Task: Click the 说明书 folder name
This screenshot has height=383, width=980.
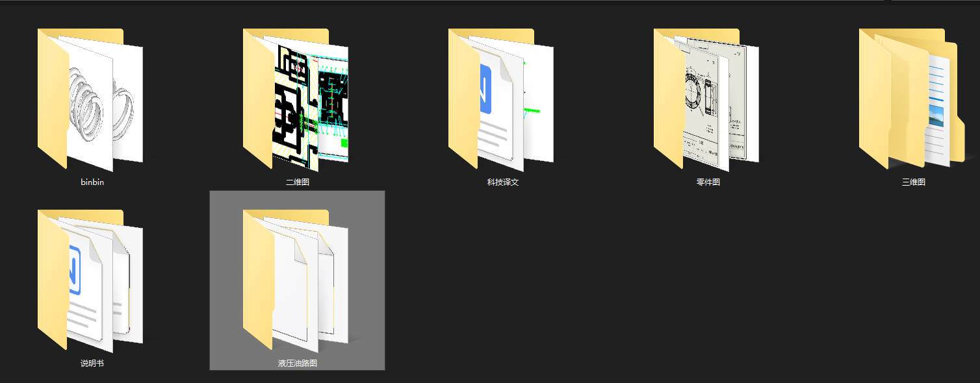Action: click(x=92, y=364)
